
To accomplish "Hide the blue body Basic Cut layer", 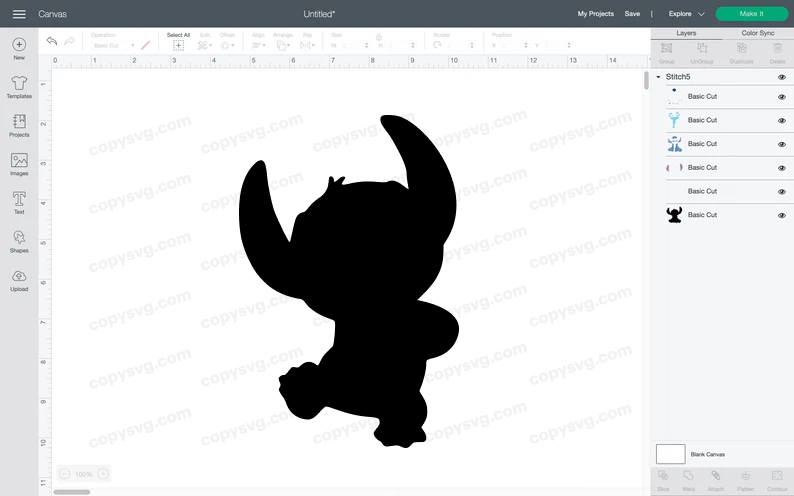I will coord(782,144).
